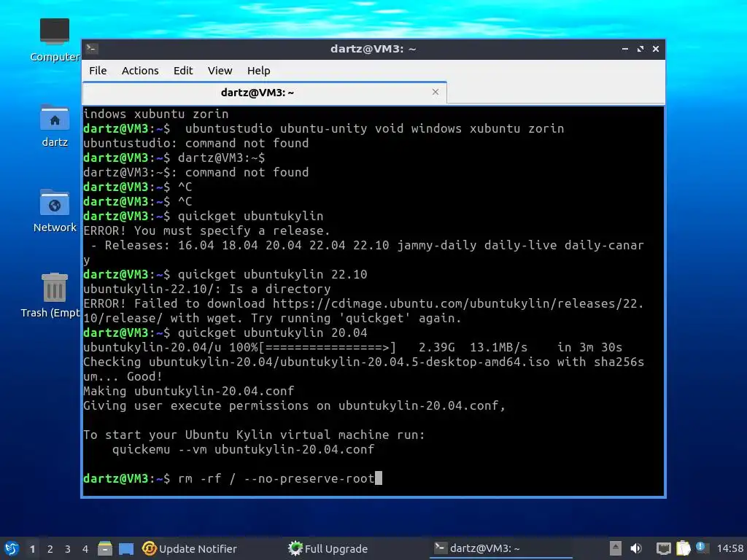Select the dartz home folder icon
This screenshot has height=560, width=747.
point(54,125)
